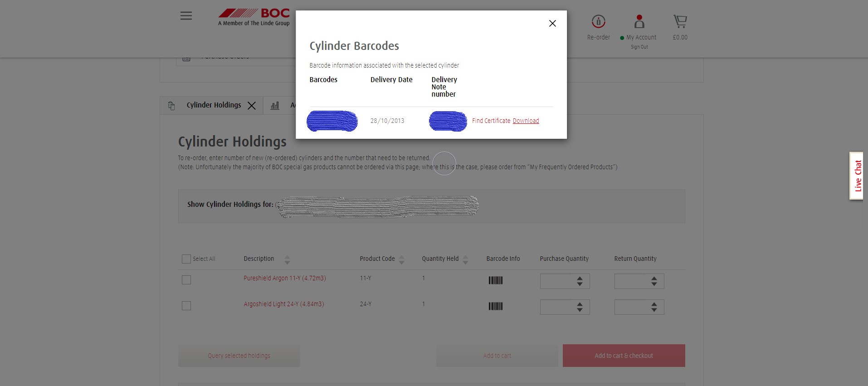View barcode info for Argoshield Light

click(x=496, y=306)
